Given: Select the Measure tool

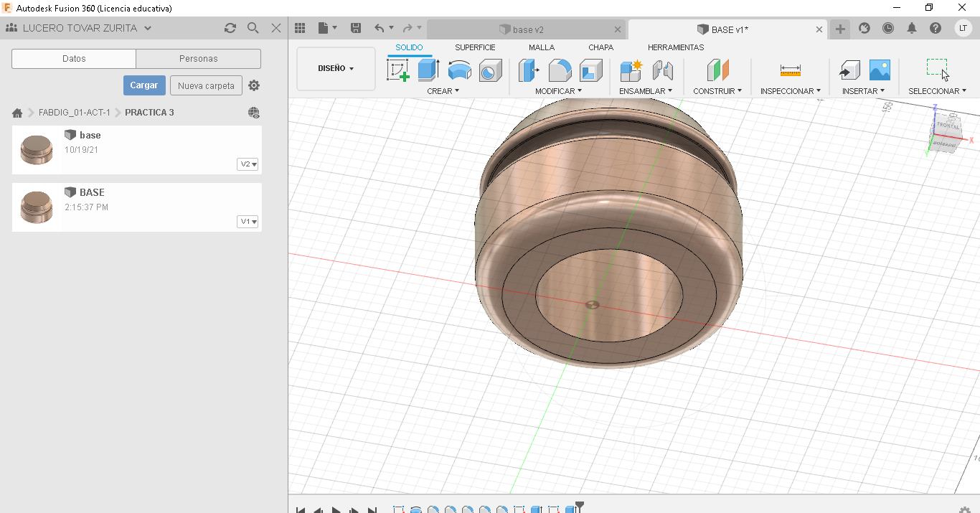Looking at the screenshot, I should click(790, 70).
